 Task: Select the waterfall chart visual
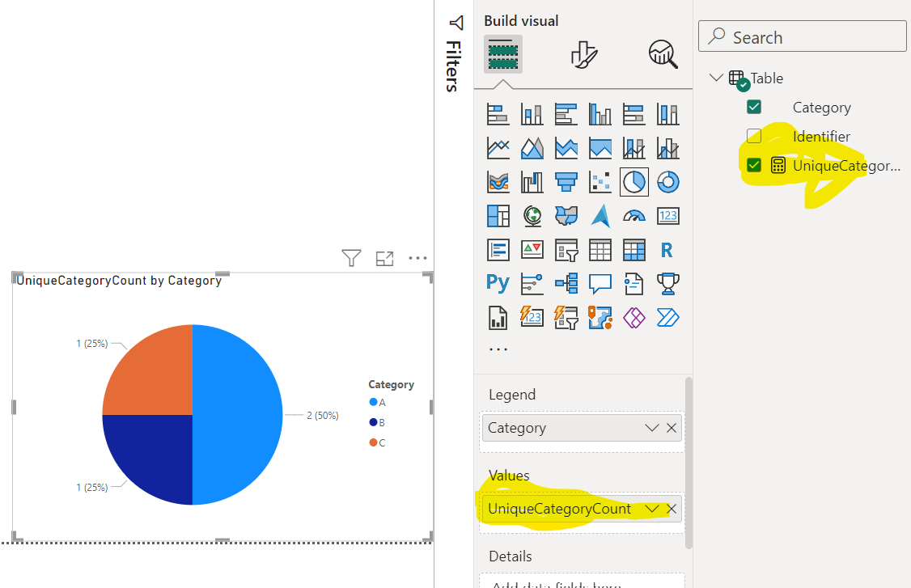(x=532, y=182)
